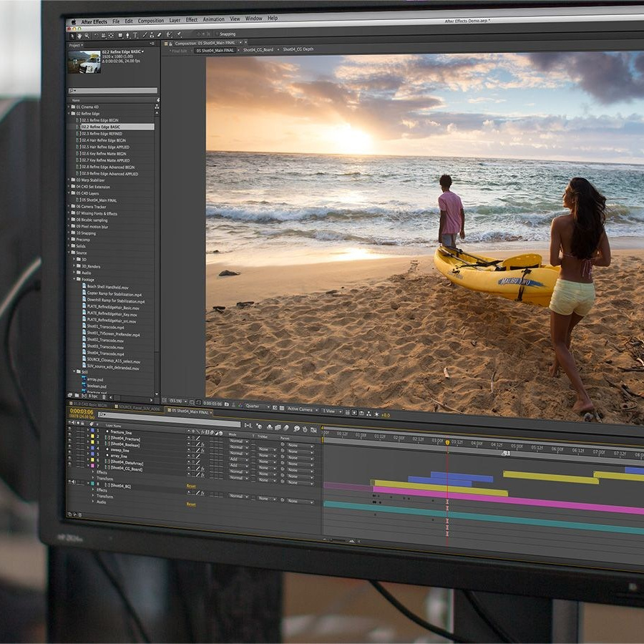Switch to the Shot04_CG_Board composition tab
Image resolution: width=644 pixels, height=644 pixels.
click(x=257, y=50)
